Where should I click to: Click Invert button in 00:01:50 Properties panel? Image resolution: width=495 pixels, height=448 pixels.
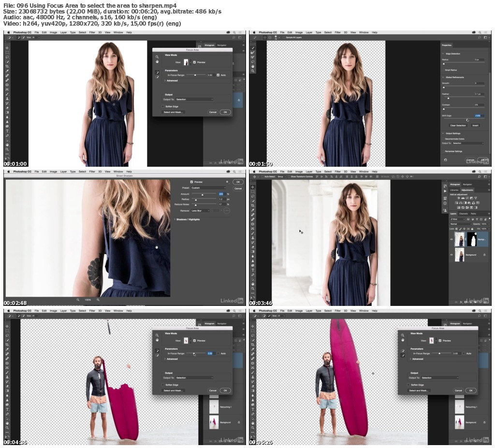(476, 125)
